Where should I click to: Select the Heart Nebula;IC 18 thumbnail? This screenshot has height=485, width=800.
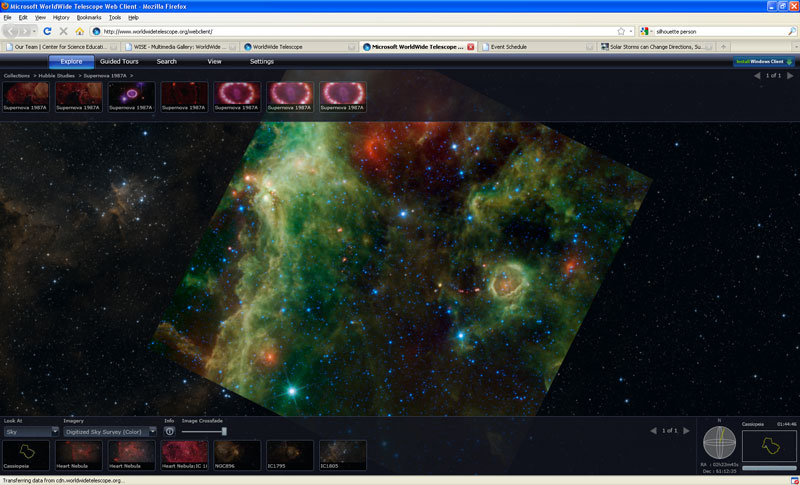tap(185, 455)
